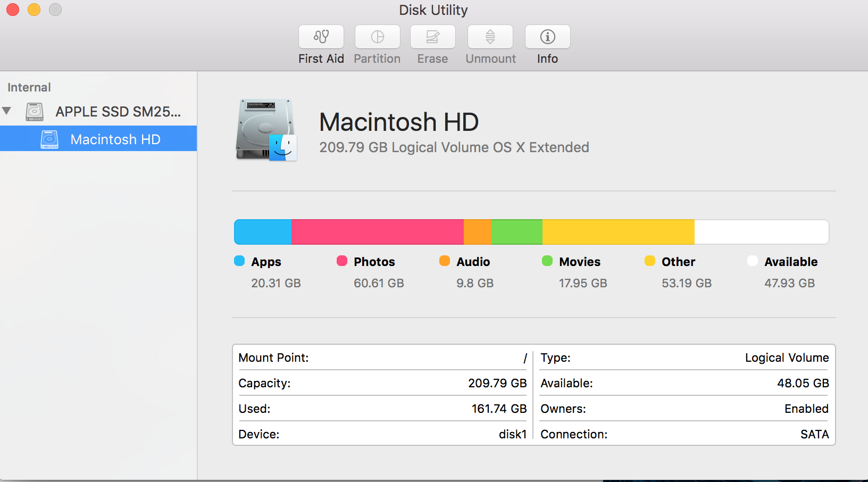Click the green Movies legend dot
This screenshot has height=482, width=868.
[547, 261]
